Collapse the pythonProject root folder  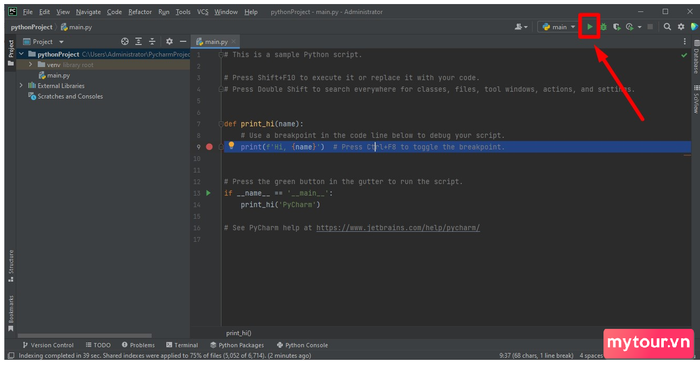[21, 54]
